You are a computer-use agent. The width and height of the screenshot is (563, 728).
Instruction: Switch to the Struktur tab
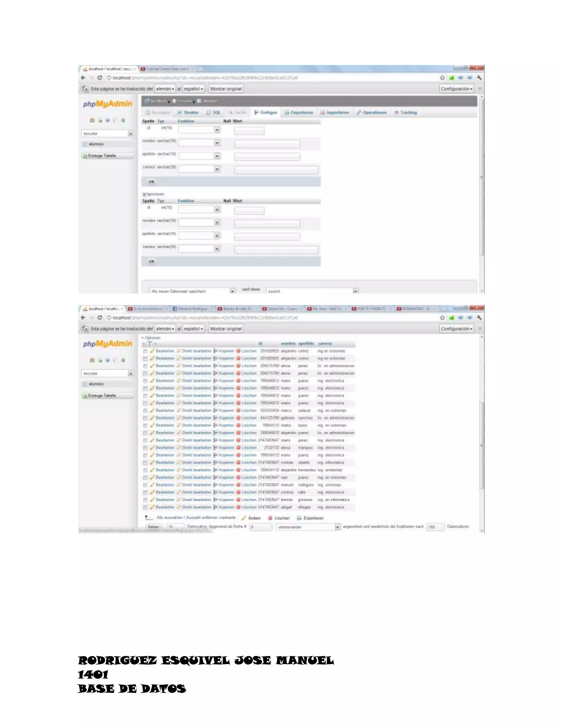188,113
